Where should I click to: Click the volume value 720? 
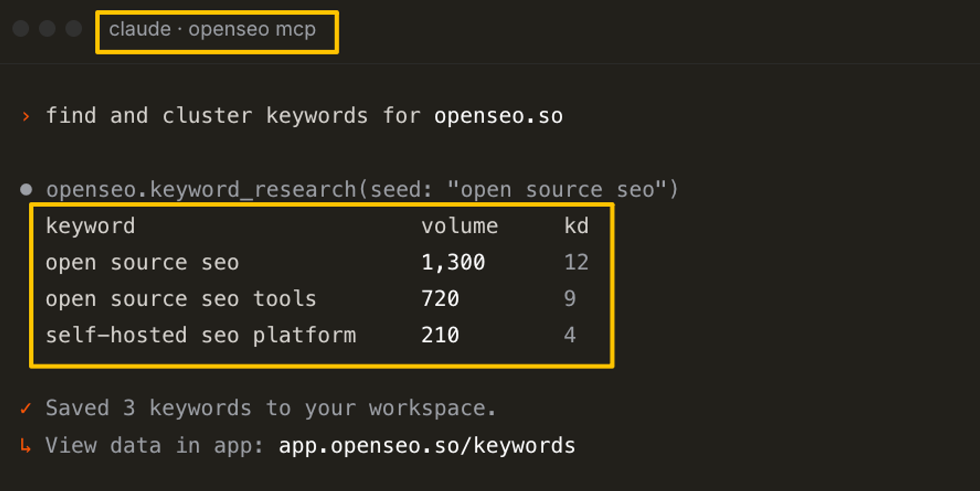[440, 299]
